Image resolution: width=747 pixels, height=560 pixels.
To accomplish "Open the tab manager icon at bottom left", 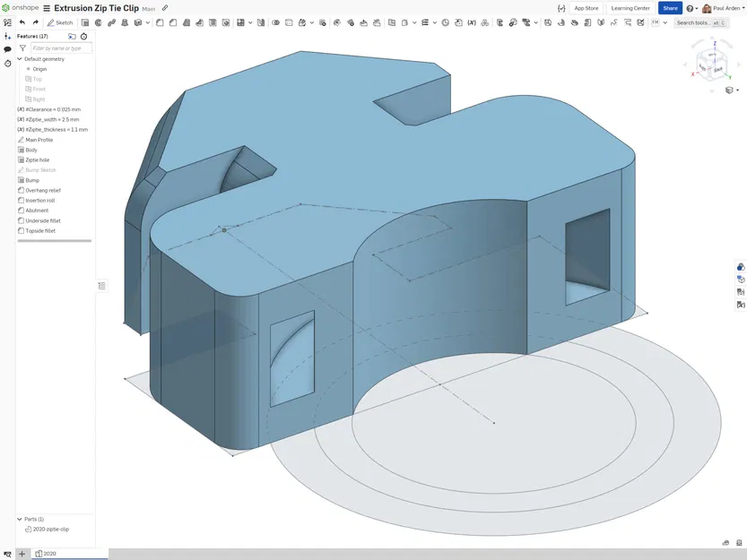I will click(7, 554).
